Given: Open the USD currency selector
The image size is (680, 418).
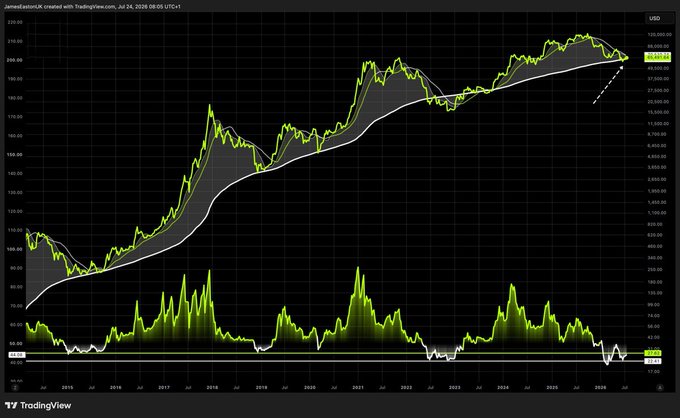Looking at the screenshot, I should click(659, 18).
